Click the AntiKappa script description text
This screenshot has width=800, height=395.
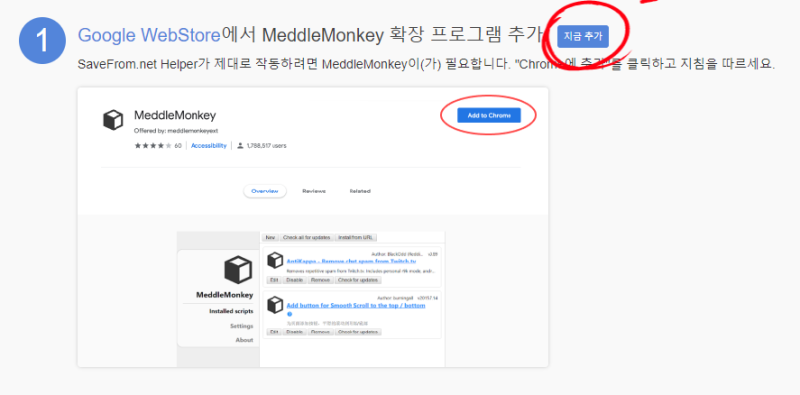[361, 271]
